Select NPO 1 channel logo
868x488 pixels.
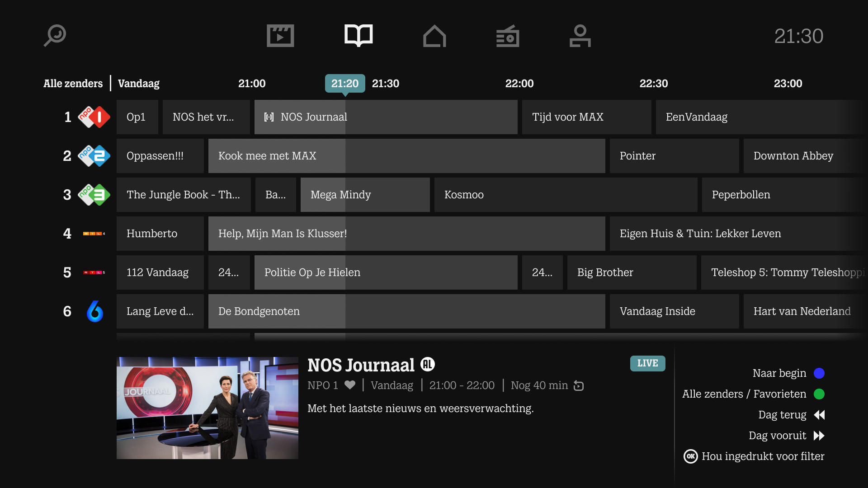click(x=94, y=117)
